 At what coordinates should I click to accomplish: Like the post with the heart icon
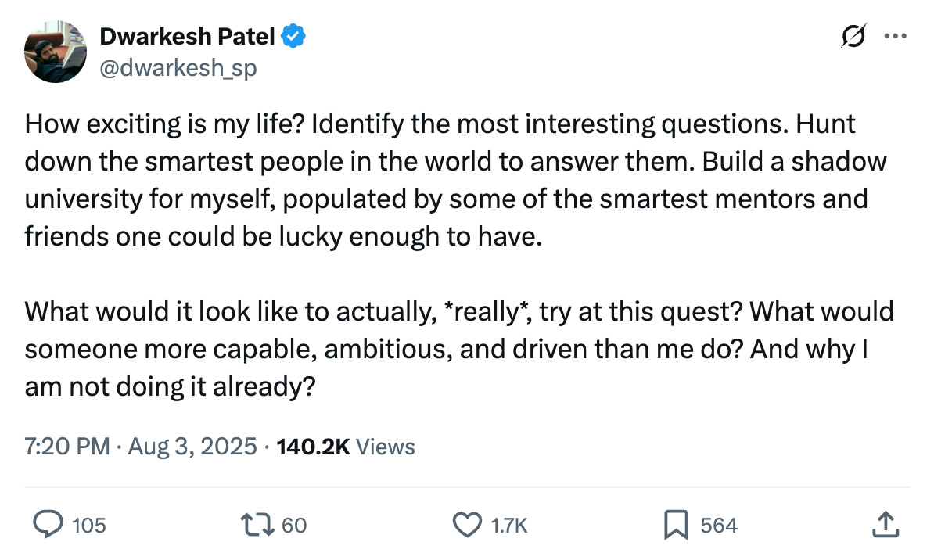(468, 525)
